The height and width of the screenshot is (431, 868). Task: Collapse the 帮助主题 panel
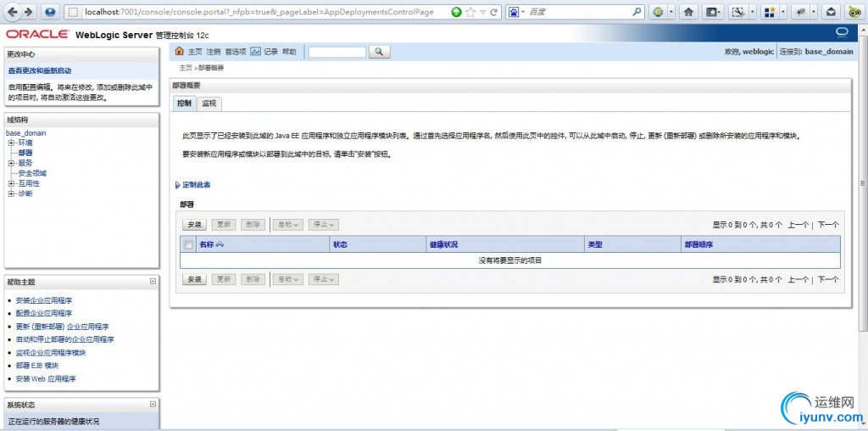(153, 282)
